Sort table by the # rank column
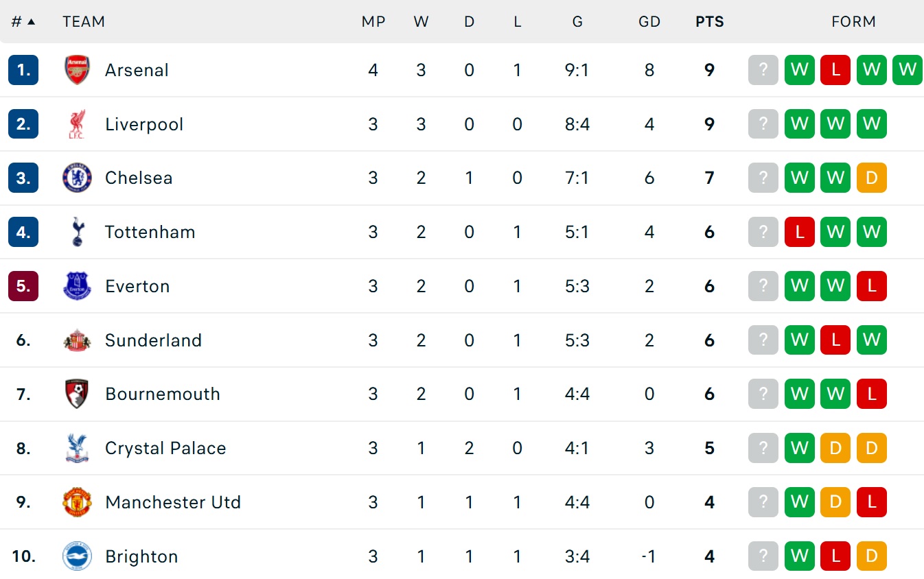Screen dimensions: 924x579 tap(23, 22)
